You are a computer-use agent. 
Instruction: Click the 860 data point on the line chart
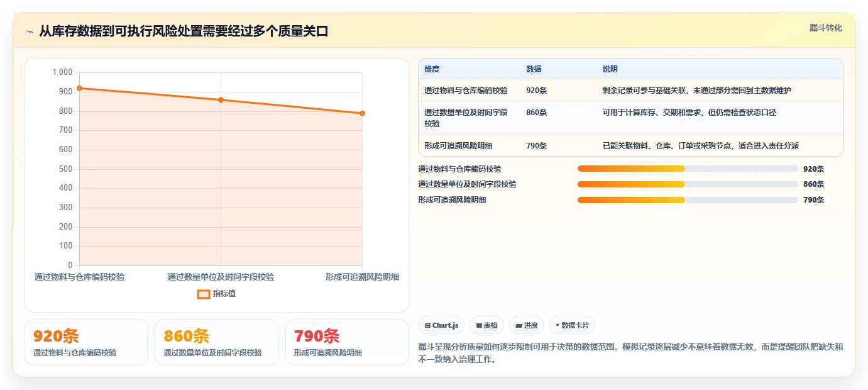221,100
